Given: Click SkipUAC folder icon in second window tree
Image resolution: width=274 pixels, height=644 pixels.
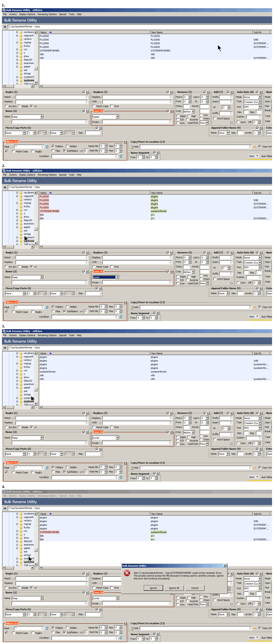Looking at the screenshot, I should pyautogui.click(x=21, y=220).
